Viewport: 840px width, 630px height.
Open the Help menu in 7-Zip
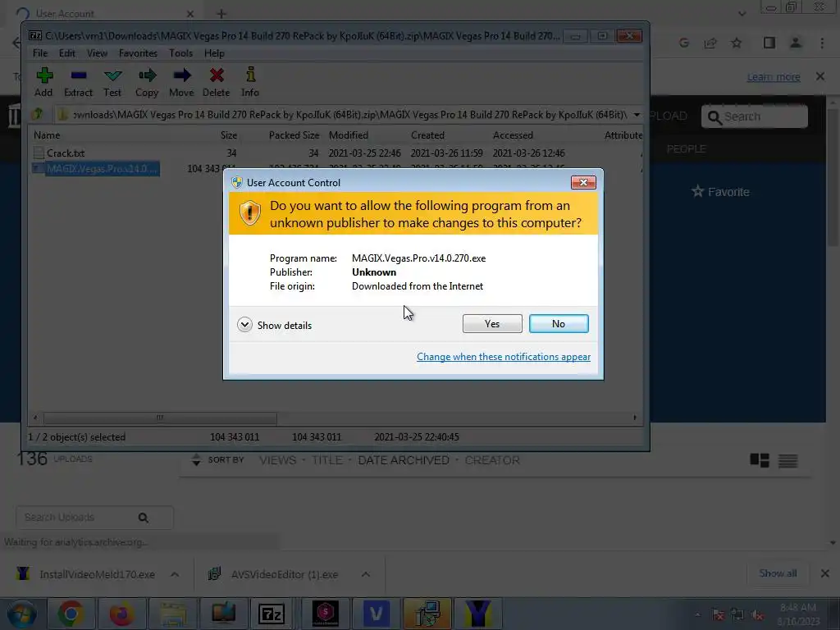click(214, 53)
